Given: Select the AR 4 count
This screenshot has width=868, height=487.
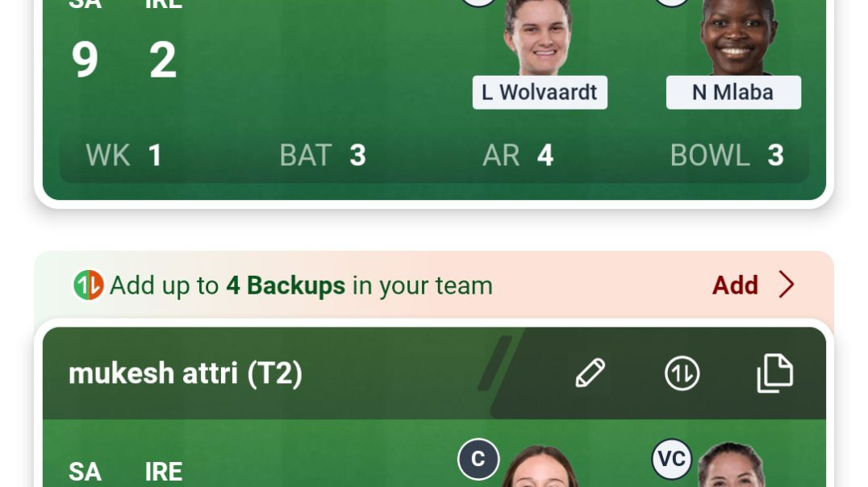Looking at the screenshot, I should coord(518,155).
